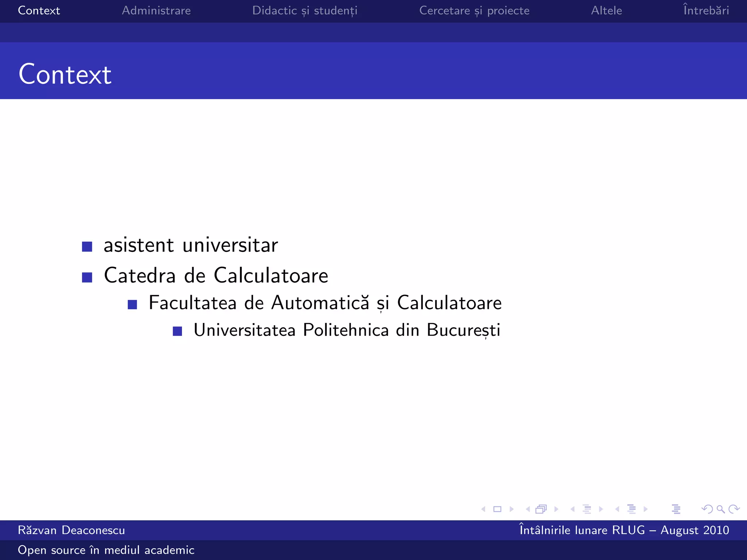Image resolution: width=747 pixels, height=560 pixels.
Task: Click the go back circular arrow icon
Action: [x=707, y=509]
